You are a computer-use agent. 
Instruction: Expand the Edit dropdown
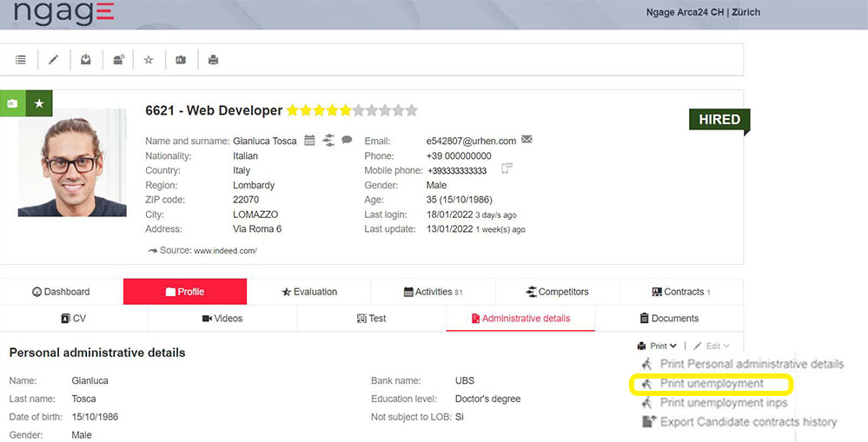[712, 346]
